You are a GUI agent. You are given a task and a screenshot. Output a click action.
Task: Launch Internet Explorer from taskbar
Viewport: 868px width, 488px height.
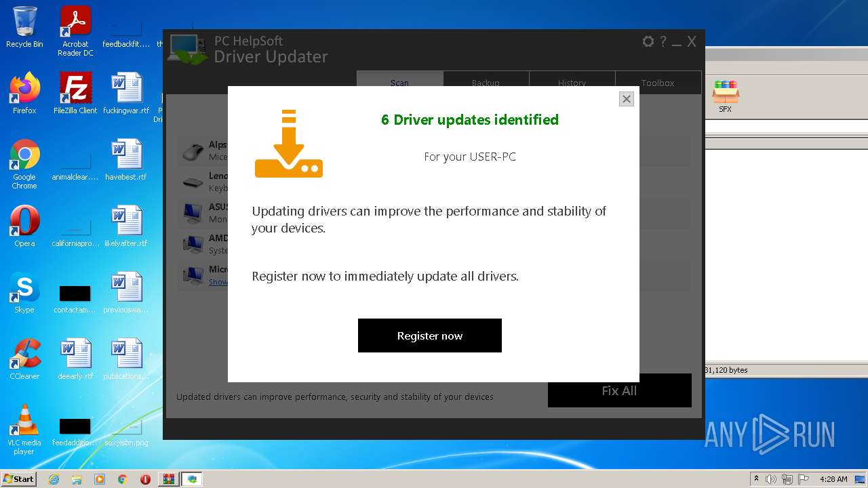coord(54,479)
